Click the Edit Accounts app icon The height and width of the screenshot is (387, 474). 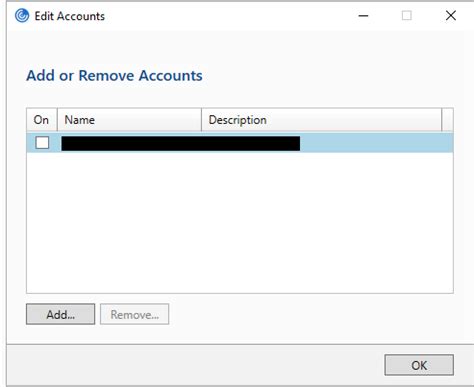tap(22, 16)
